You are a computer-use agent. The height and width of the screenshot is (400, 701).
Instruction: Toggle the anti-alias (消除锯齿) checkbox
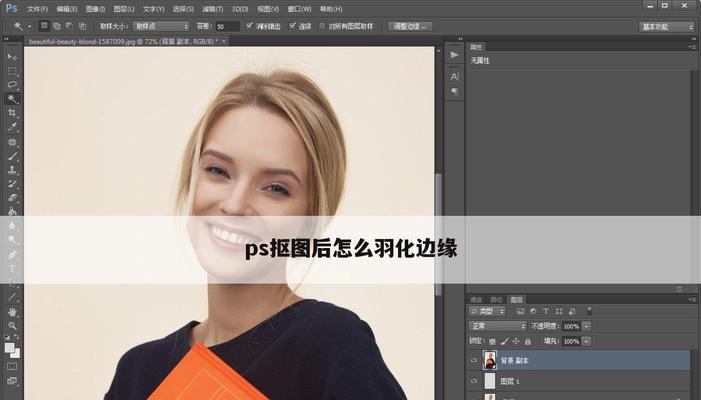coord(249,26)
